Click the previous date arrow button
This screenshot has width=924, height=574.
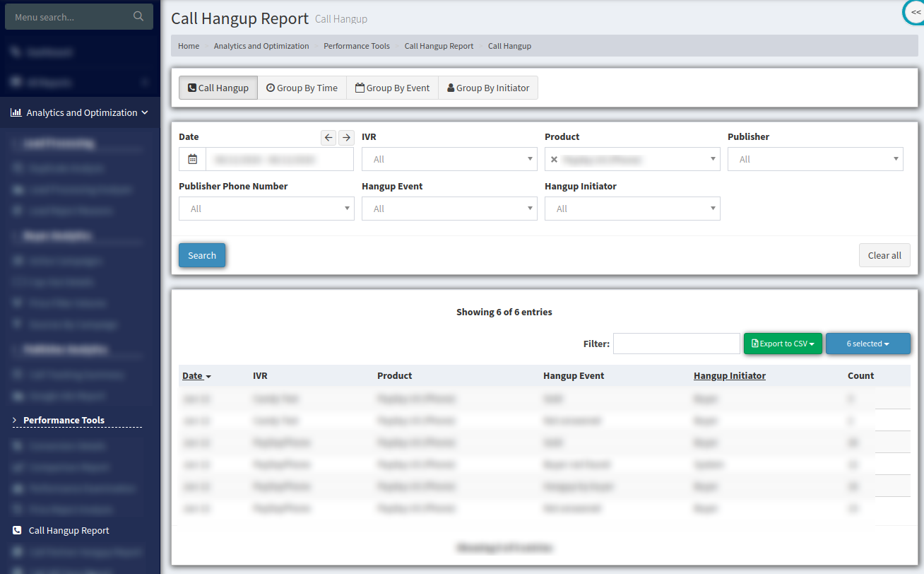[328, 138]
